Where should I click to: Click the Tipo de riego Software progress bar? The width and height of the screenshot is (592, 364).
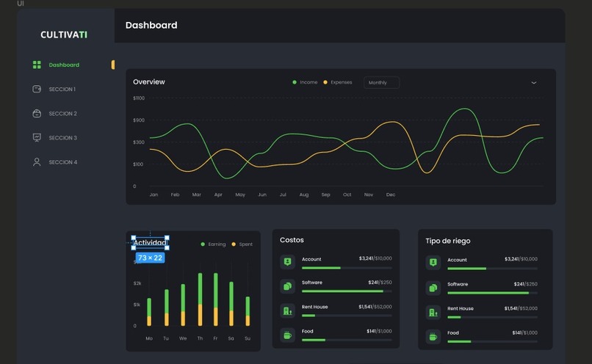(492, 293)
